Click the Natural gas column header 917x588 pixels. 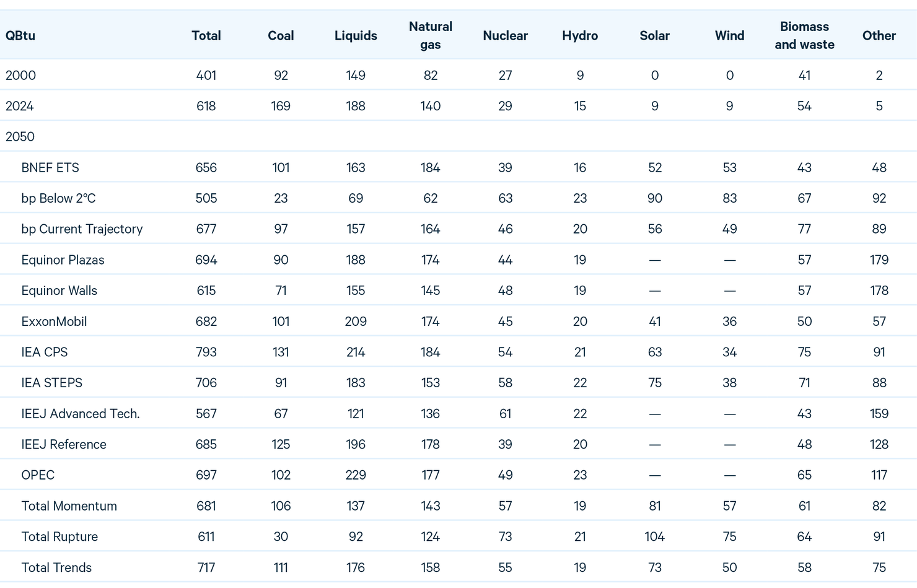430,35
